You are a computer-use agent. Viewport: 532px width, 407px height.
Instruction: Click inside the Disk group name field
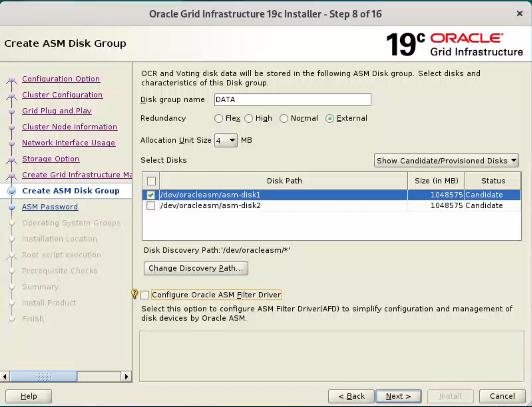coord(293,100)
